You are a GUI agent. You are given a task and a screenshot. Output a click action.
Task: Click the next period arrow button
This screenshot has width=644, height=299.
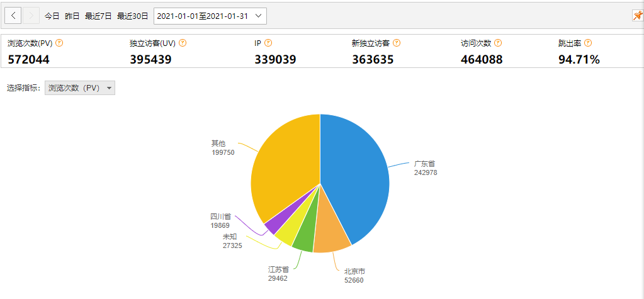pos(31,16)
